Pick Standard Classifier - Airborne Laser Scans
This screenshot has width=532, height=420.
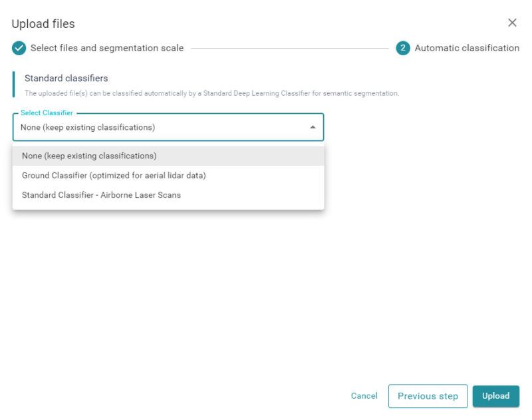coord(101,195)
